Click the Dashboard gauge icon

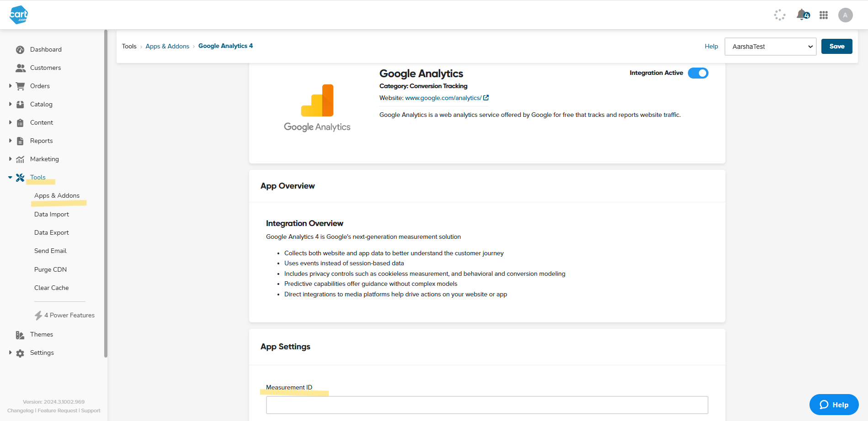(x=20, y=50)
